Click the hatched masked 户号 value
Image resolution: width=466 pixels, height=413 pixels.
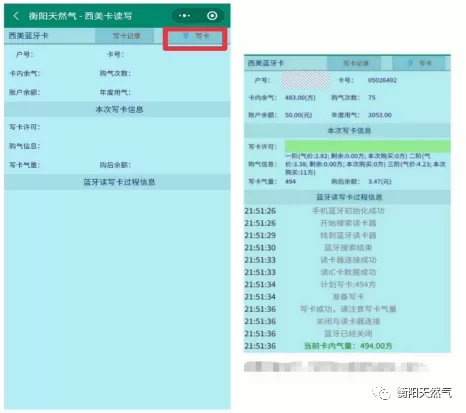pos(305,80)
